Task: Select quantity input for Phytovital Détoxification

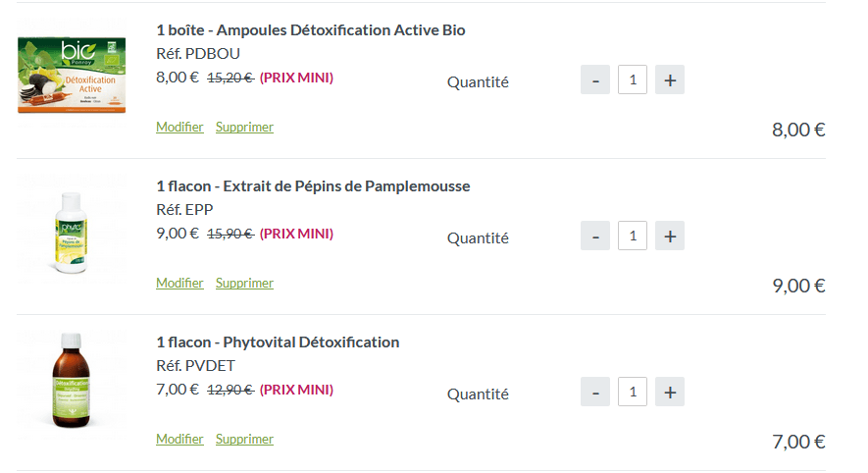Action: coord(633,393)
